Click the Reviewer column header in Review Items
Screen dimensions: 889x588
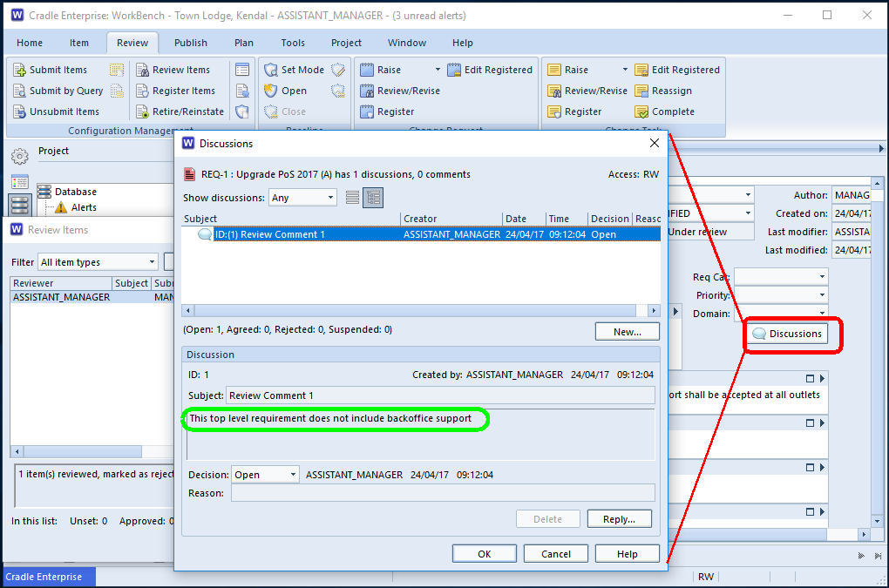pyautogui.click(x=61, y=283)
